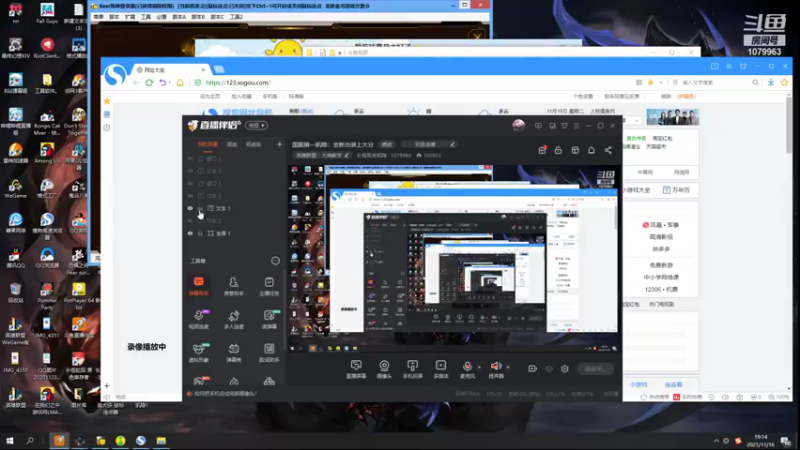800x450 pixels.
Task: Click the record video icon in bottom bar
Action: (x=532, y=368)
